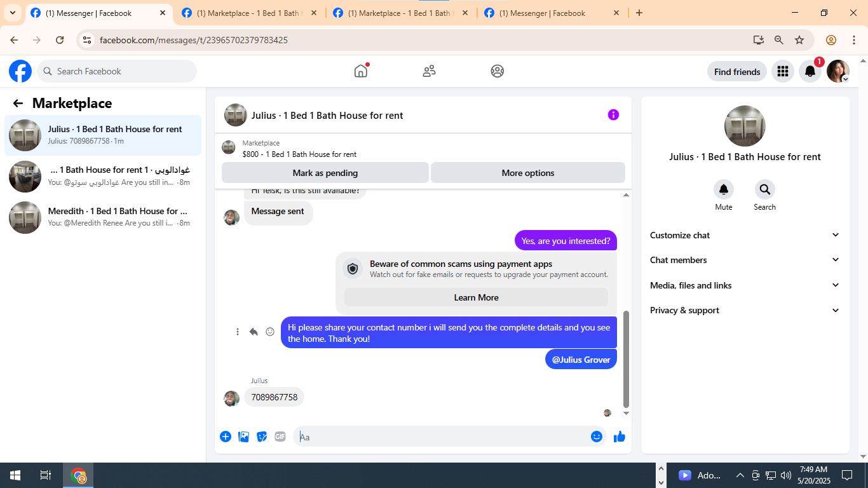Send a thumbs-up like
This screenshot has height=488, width=868.
(620, 437)
